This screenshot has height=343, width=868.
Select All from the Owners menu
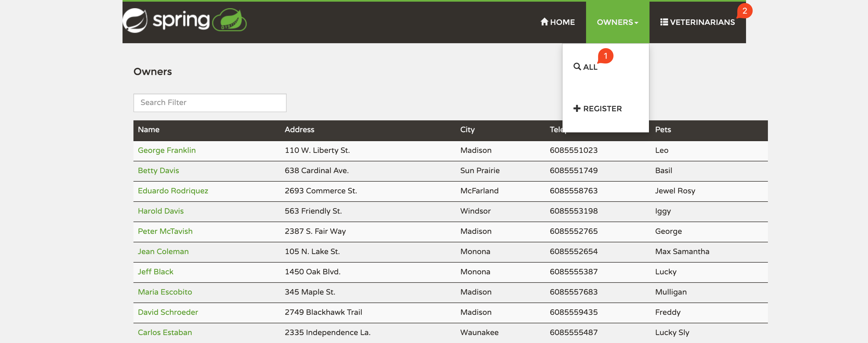tap(590, 67)
